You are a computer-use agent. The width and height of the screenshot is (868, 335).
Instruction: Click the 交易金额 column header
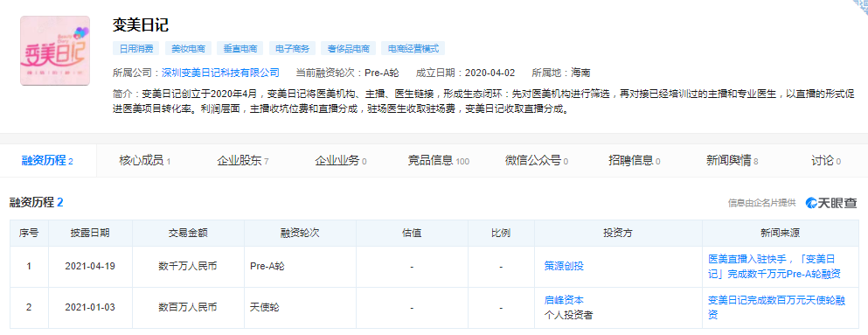pos(188,234)
